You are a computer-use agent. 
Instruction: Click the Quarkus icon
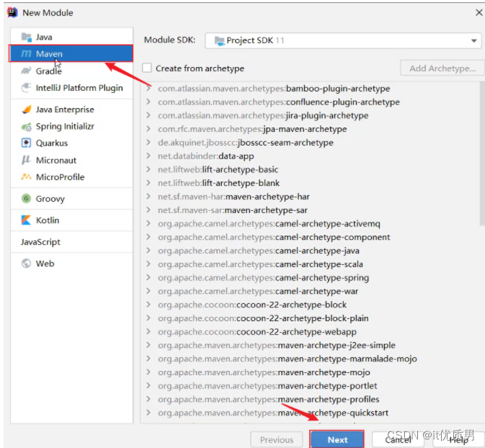click(x=26, y=143)
